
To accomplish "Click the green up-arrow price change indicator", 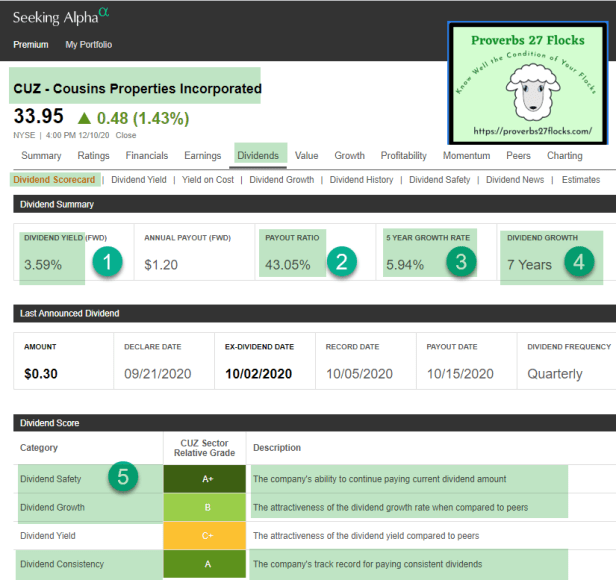I will pyautogui.click(x=83, y=118).
